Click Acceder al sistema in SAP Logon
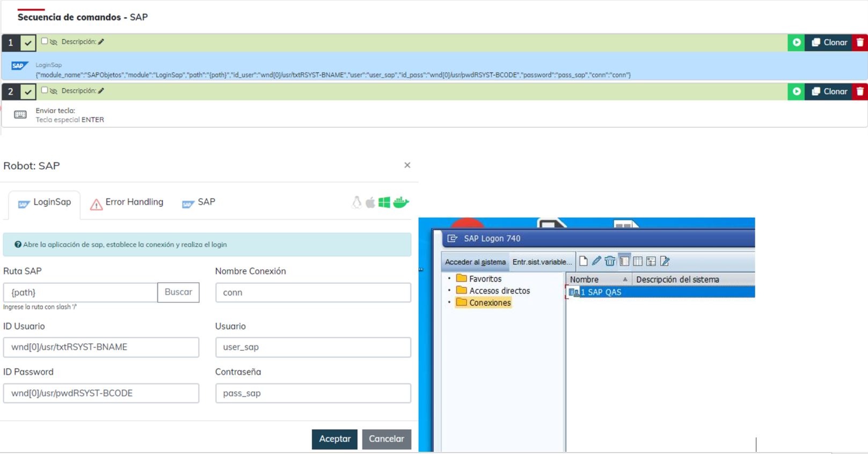This screenshot has width=868, height=454. click(x=476, y=262)
